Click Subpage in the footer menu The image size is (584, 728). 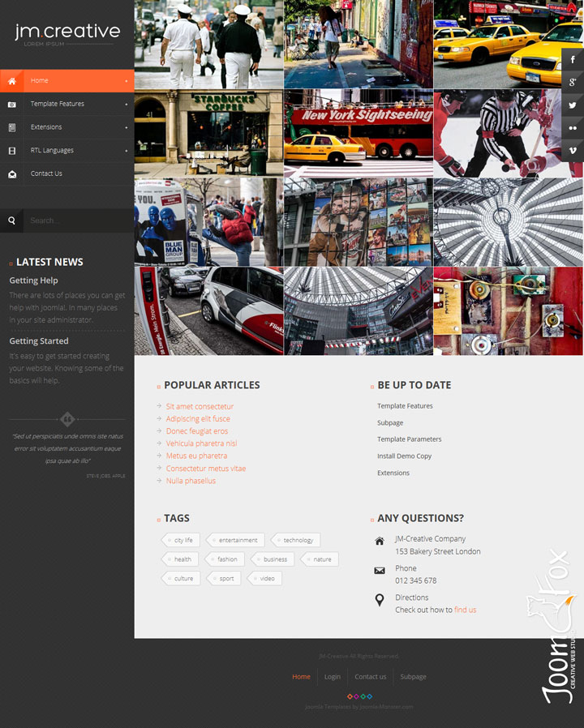click(413, 676)
